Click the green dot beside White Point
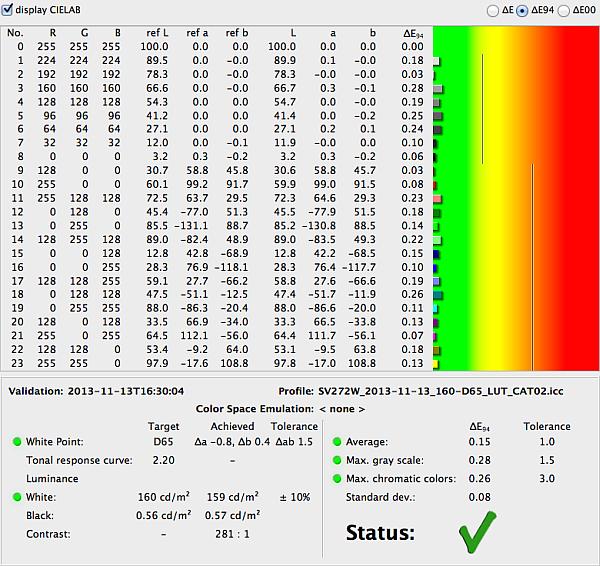Image resolution: width=600 pixels, height=566 pixels. (16, 441)
